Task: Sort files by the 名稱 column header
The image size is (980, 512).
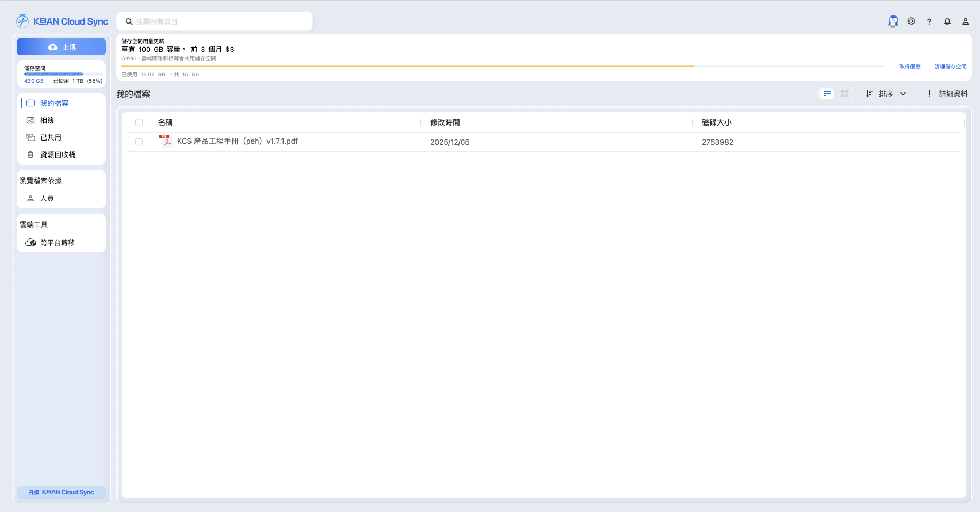Action: pyautogui.click(x=165, y=122)
